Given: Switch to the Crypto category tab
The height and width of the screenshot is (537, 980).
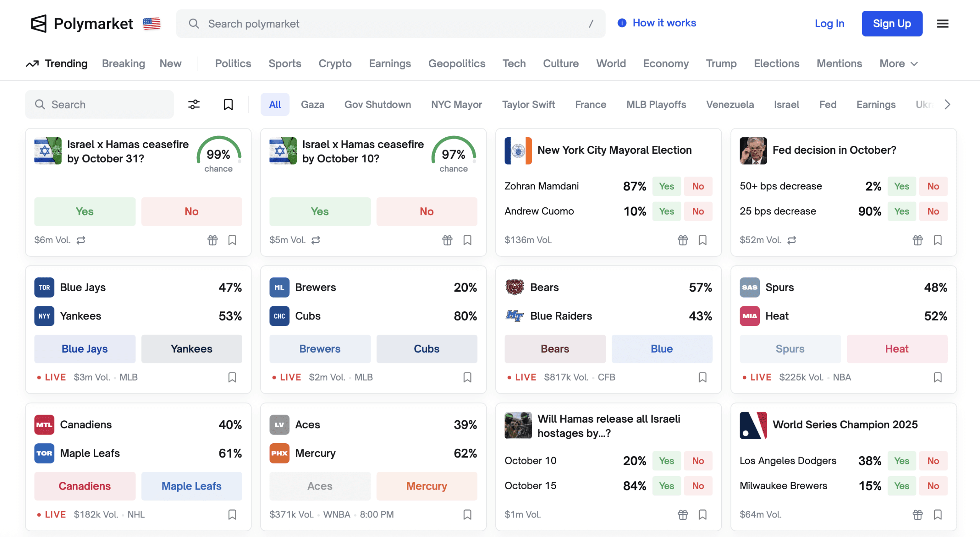Looking at the screenshot, I should [x=335, y=63].
